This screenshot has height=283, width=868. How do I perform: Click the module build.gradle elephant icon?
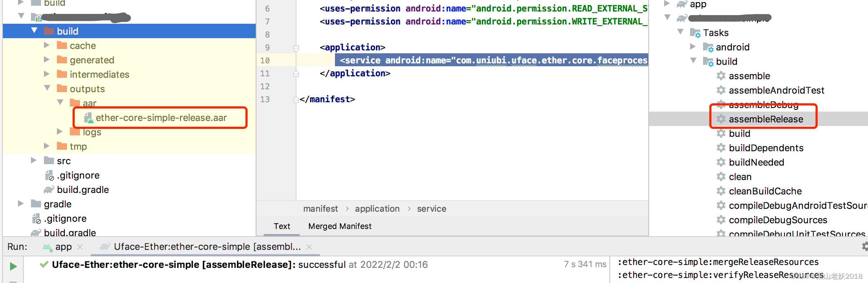tap(49, 190)
